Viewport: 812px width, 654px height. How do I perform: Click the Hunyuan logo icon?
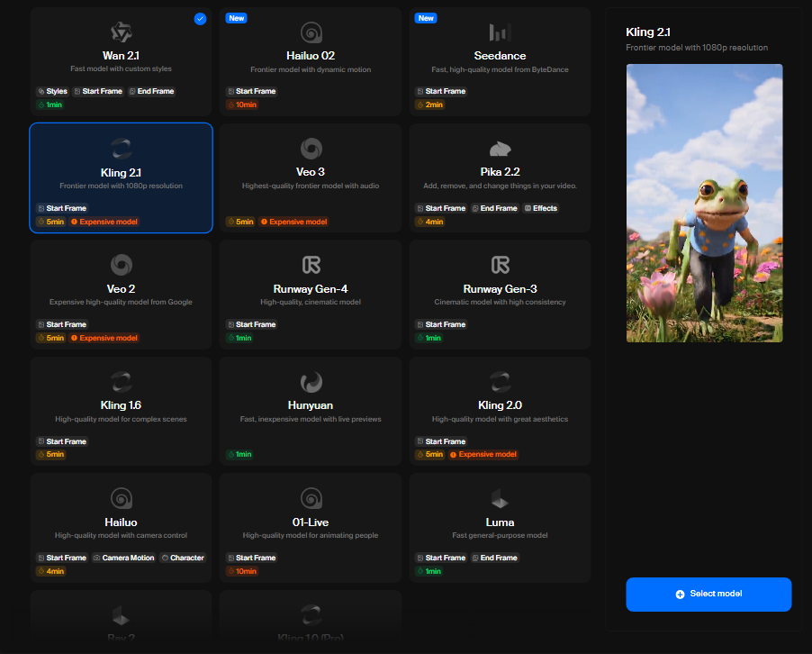[311, 383]
